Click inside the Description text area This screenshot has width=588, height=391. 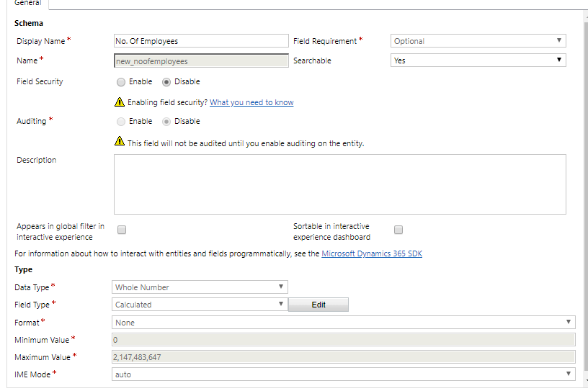pyautogui.click(x=340, y=184)
